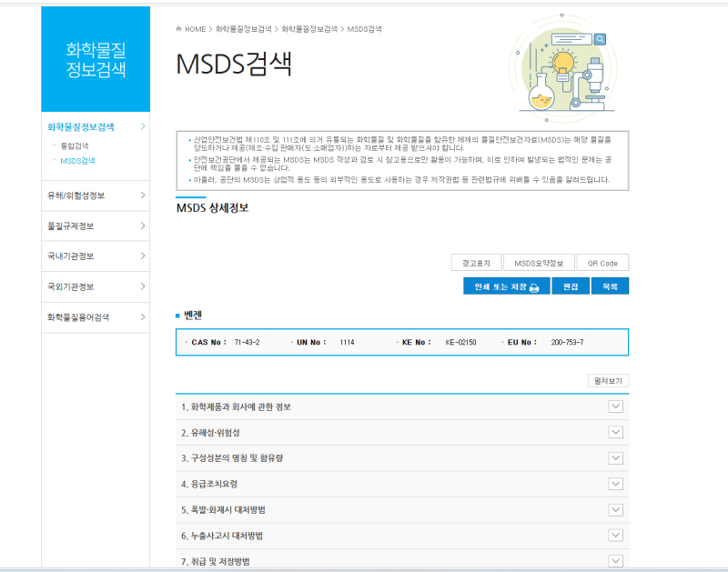The width and height of the screenshot is (728, 572).
Task: Click CAS No value 71-43-2
Action: point(247,342)
